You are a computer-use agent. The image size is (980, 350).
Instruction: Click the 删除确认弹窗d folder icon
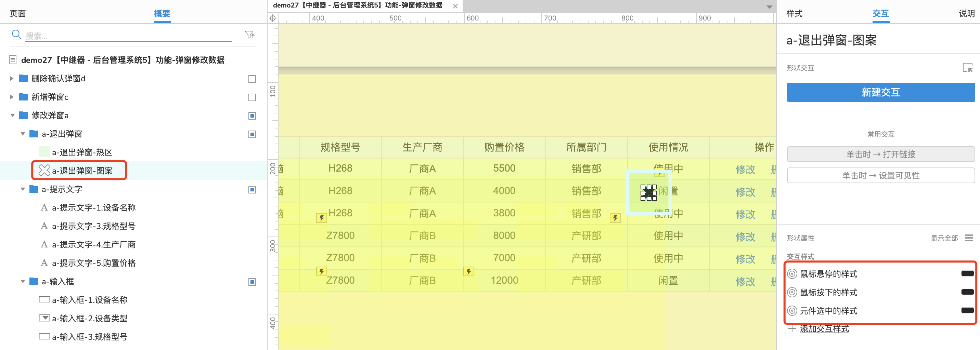tap(24, 78)
